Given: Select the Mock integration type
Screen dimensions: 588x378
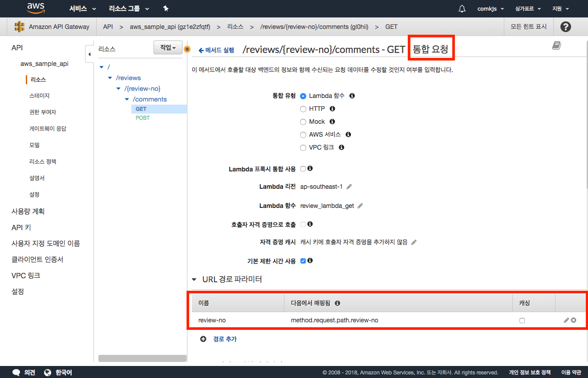Looking at the screenshot, I should (303, 122).
